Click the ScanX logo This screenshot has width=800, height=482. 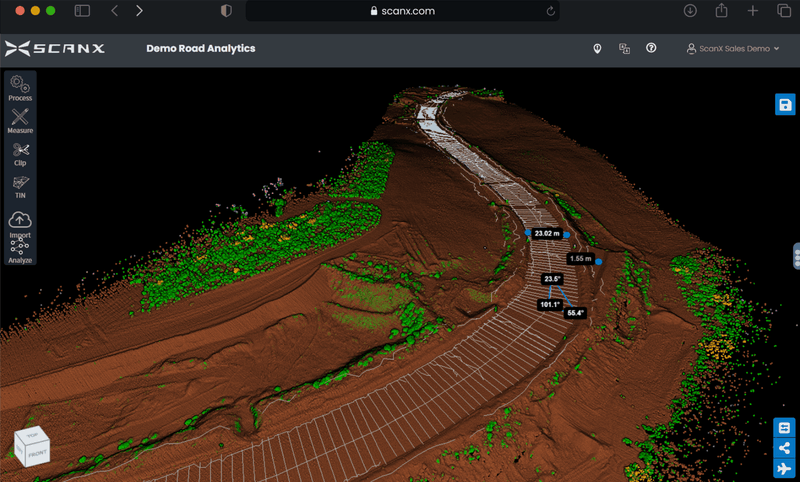click(55, 48)
